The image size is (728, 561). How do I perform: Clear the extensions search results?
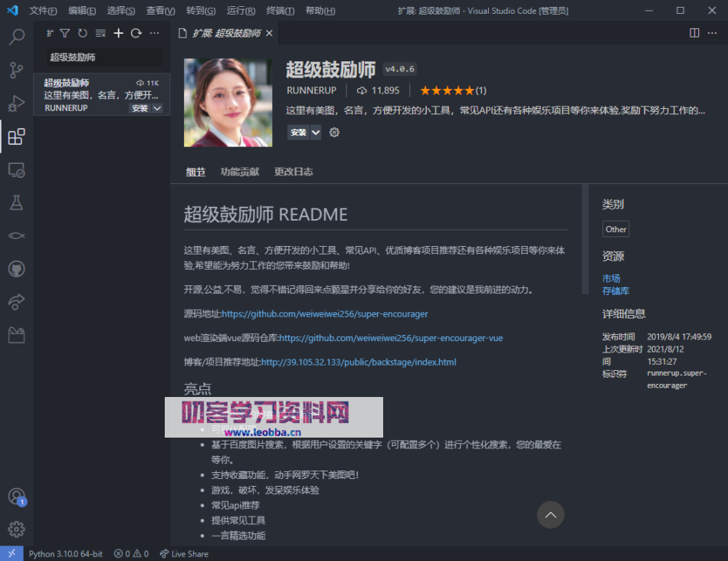(x=100, y=33)
